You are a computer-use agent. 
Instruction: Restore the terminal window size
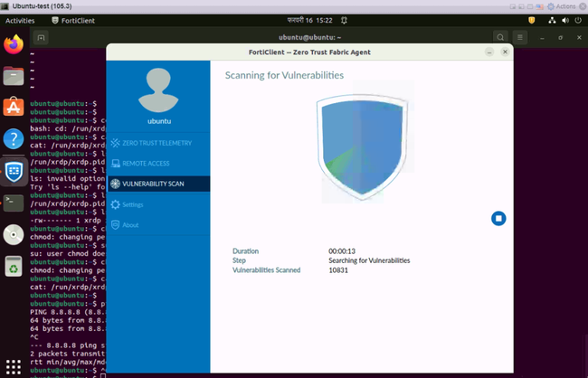[x=561, y=37]
